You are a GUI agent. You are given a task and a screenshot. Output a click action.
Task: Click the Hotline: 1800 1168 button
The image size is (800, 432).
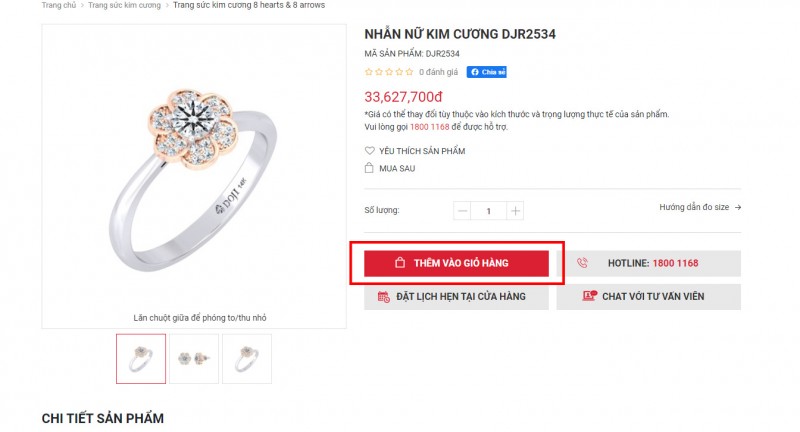coord(648,263)
